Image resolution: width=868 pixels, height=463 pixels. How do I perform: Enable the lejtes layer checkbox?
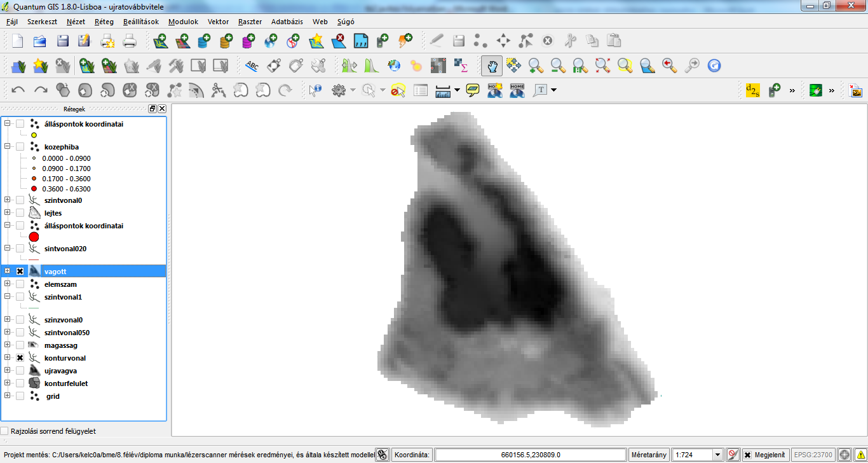point(20,213)
